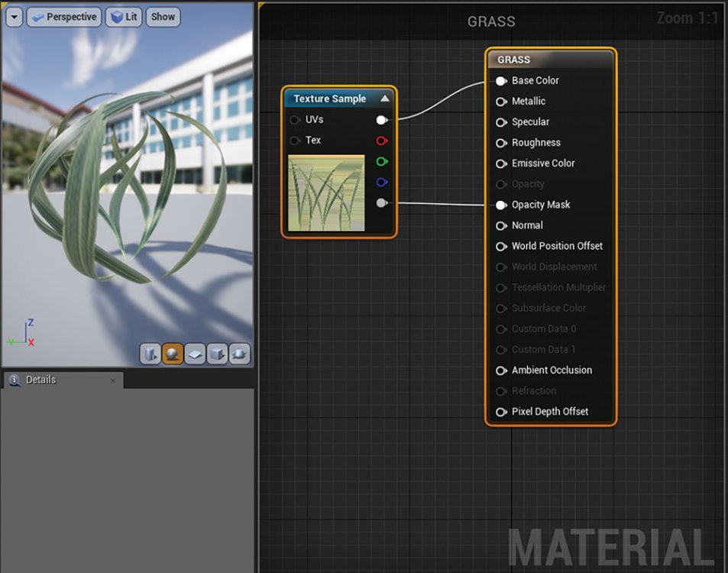Image resolution: width=728 pixels, height=573 pixels.
Task: Click the UVs input pin
Action: click(x=294, y=120)
